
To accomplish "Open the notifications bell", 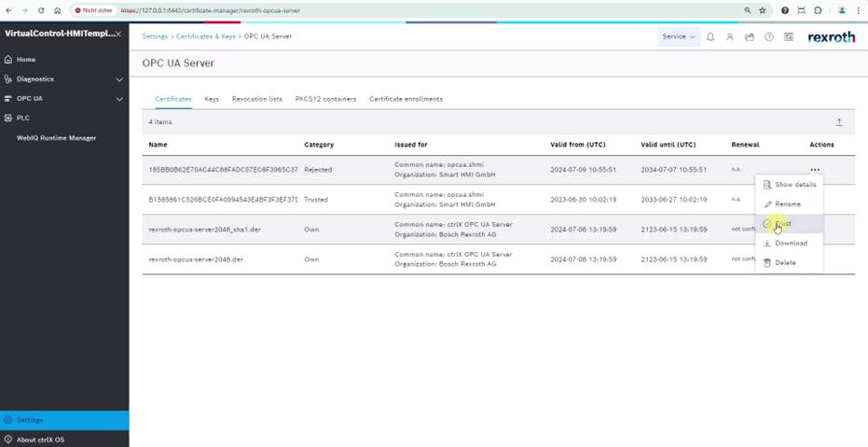I will 710,37.
